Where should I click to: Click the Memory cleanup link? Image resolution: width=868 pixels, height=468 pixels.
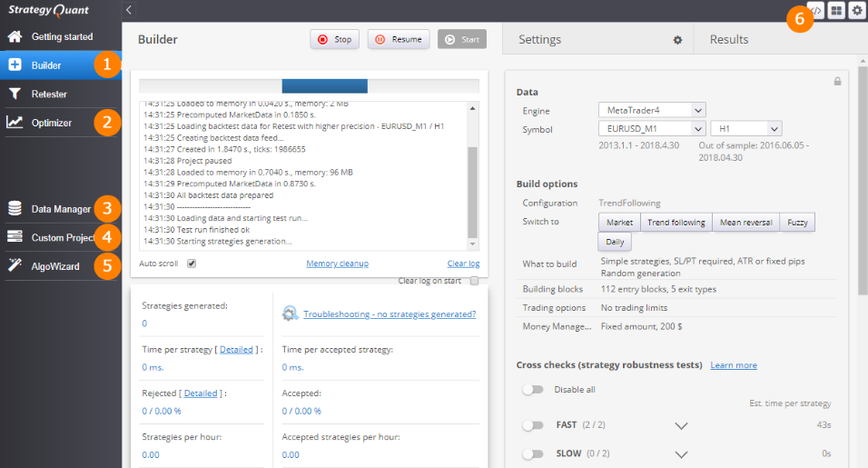[337, 264]
